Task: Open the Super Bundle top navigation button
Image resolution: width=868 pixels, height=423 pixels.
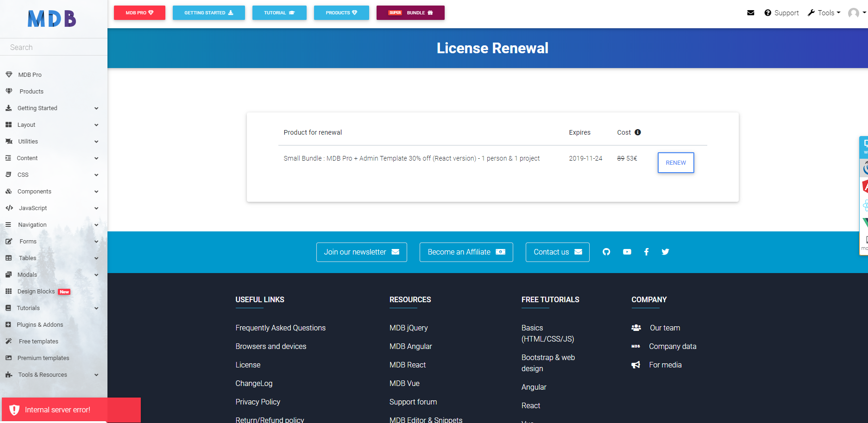Action: (x=410, y=12)
